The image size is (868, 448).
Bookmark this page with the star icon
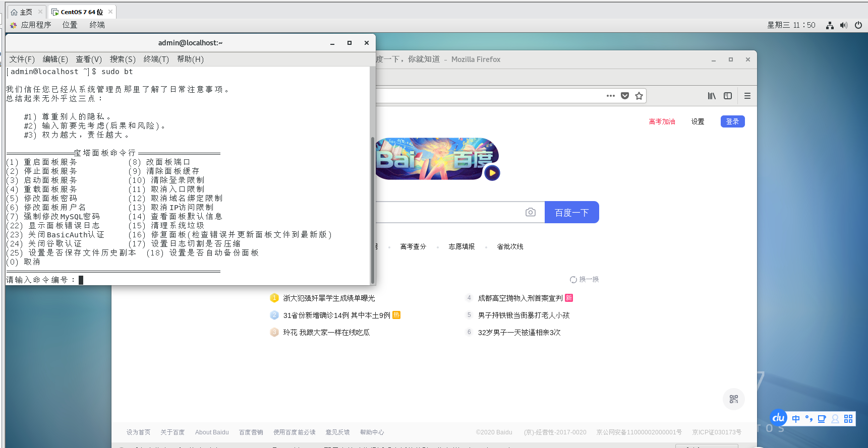[x=639, y=96]
